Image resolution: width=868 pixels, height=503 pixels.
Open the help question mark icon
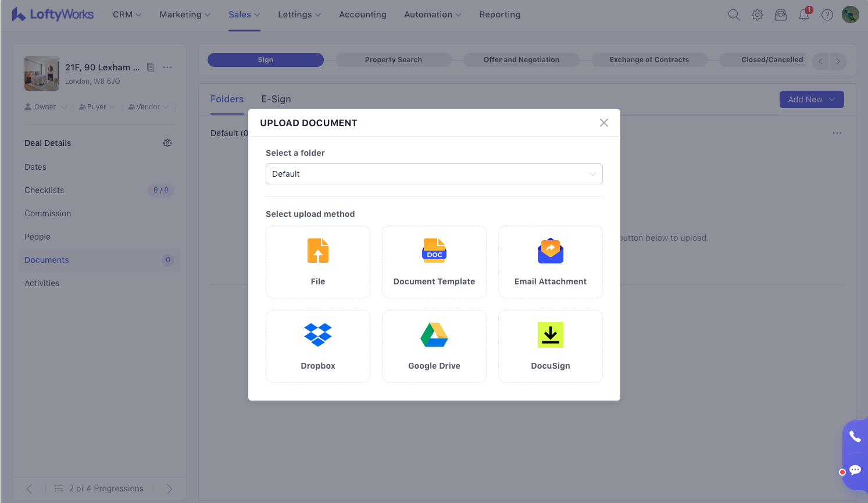(827, 15)
